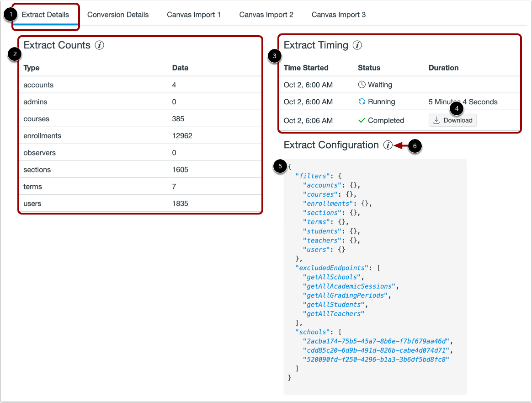Click the "schools" key in the JSON
The height and width of the screenshot is (403, 532).
[312, 332]
